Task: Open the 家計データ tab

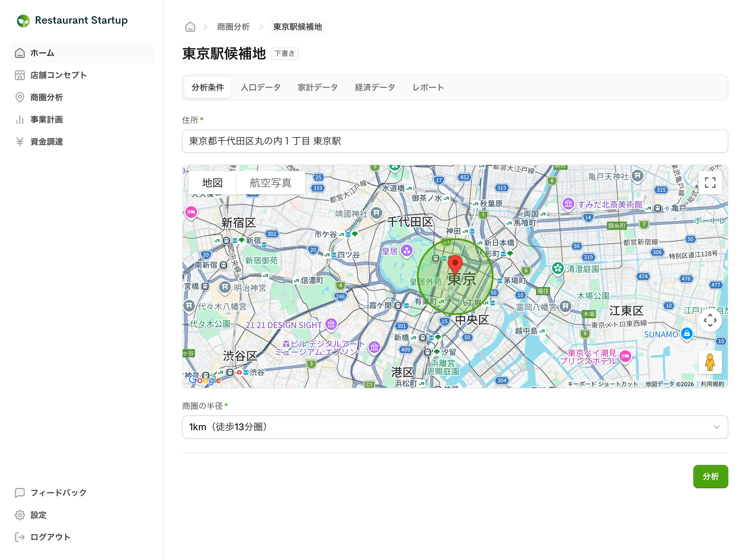Action: pyautogui.click(x=317, y=87)
